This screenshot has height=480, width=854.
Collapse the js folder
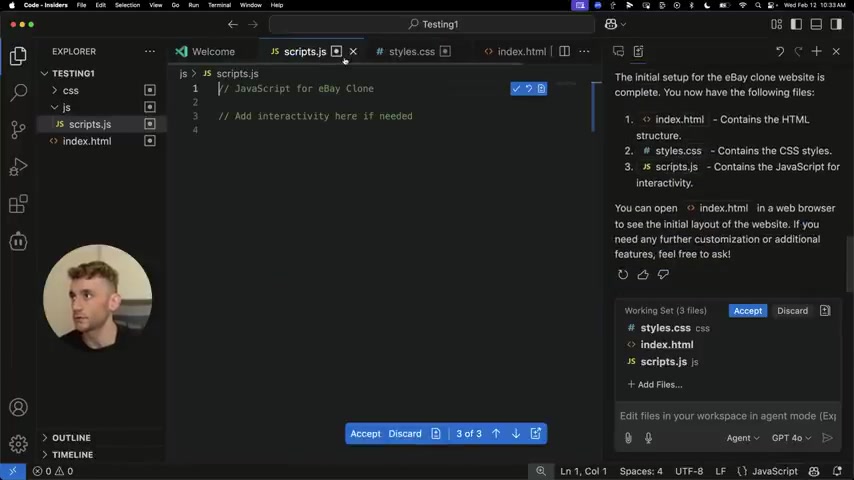coord(66,107)
